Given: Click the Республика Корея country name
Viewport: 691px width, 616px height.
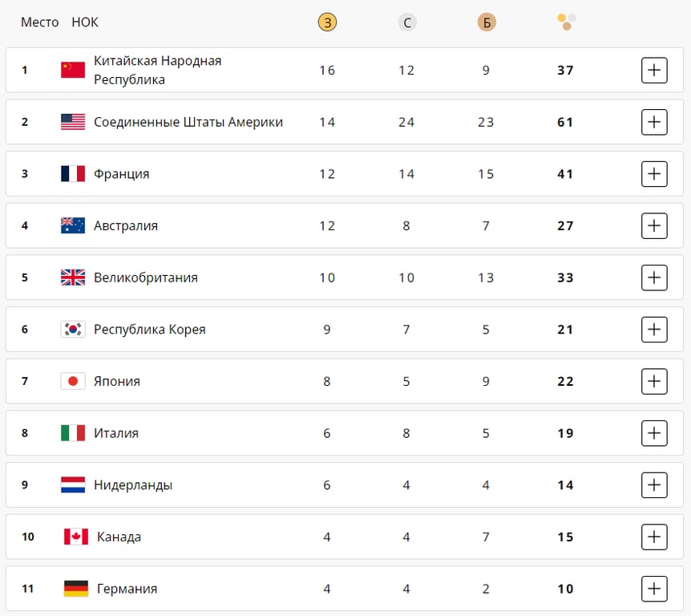Looking at the screenshot, I should click(x=150, y=329).
